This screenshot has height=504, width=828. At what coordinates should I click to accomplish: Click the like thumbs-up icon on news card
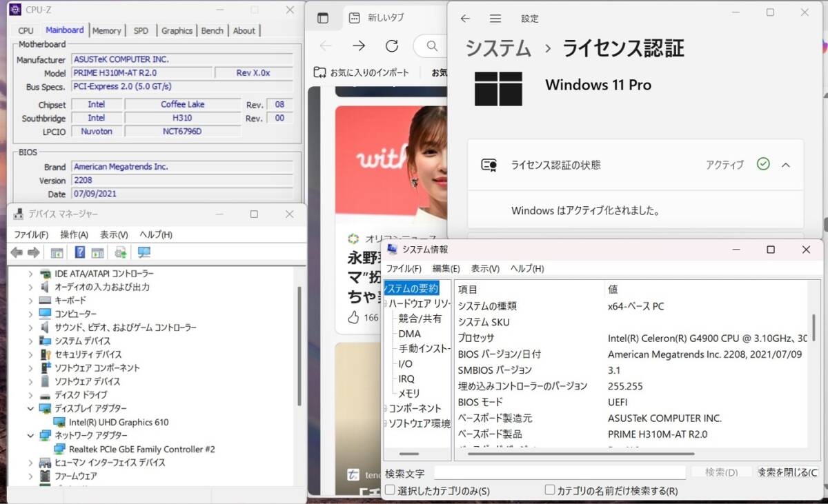pos(354,317)
